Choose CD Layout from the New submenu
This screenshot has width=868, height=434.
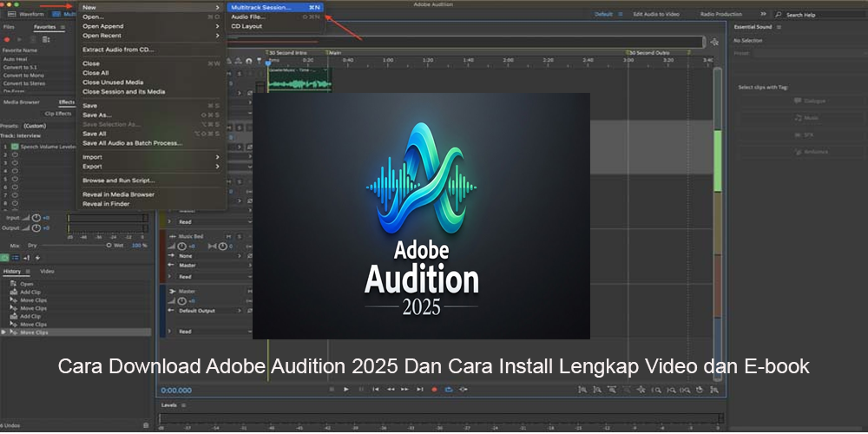[275, 27]
